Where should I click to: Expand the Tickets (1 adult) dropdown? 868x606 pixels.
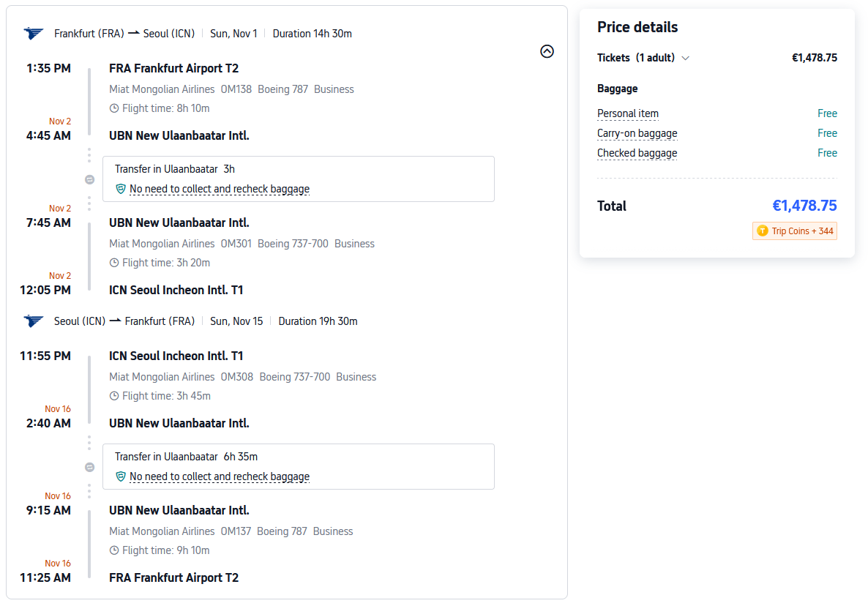pos(685,59)
